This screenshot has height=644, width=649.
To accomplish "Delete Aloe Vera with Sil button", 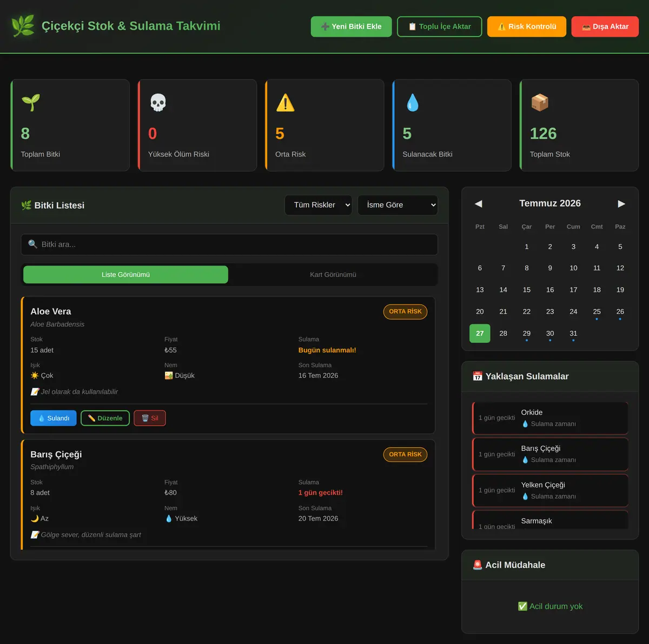I will [x=150, y=419].
